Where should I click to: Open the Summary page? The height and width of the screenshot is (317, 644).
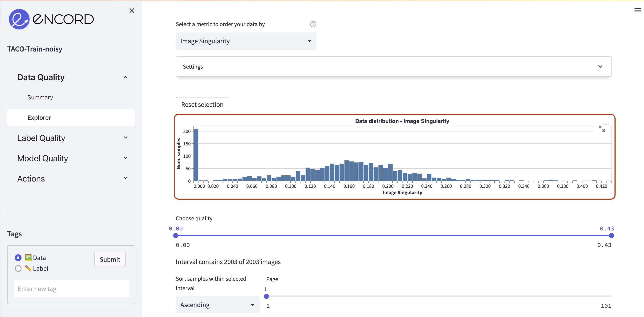click(71, 97)
